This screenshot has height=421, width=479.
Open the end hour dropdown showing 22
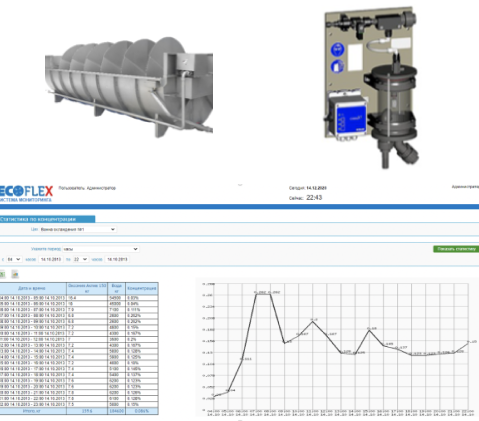[x=81, y=259]
